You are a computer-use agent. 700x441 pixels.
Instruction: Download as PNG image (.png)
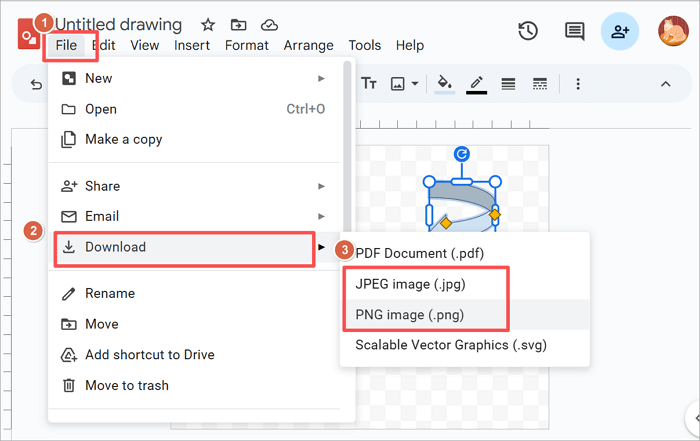(x=465, y=315)
